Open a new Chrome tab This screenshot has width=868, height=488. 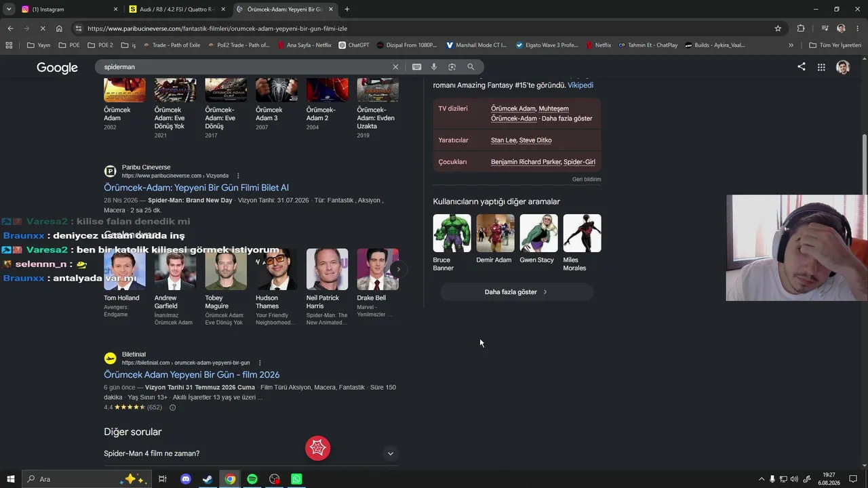click(x=347, y=9)
